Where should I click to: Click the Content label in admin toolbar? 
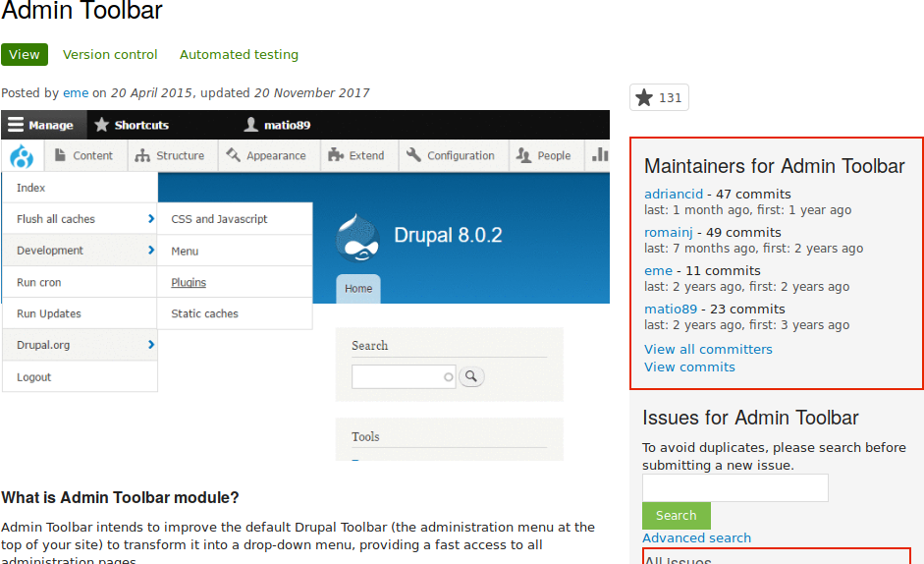pyautogui.click(x=92, y=156)
